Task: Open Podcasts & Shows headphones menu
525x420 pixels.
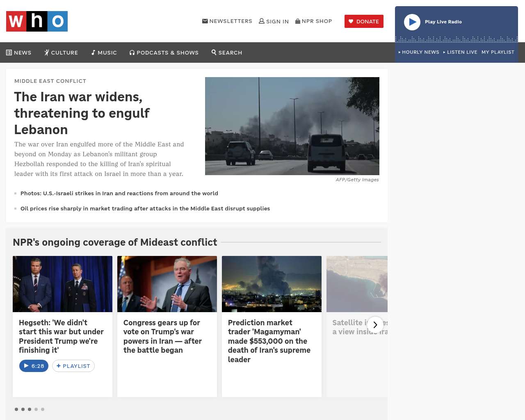Action: pyautogui.click(x=164, y=52)
